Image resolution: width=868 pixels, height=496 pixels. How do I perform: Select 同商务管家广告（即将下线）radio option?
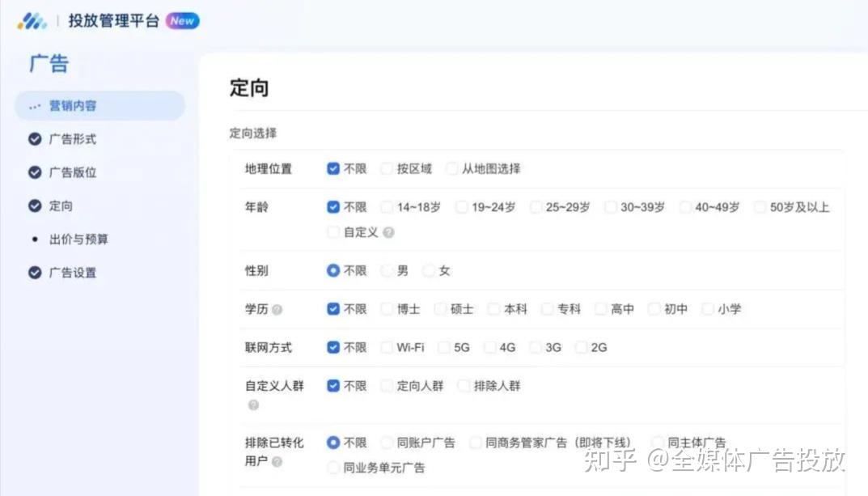pos(475,443)
